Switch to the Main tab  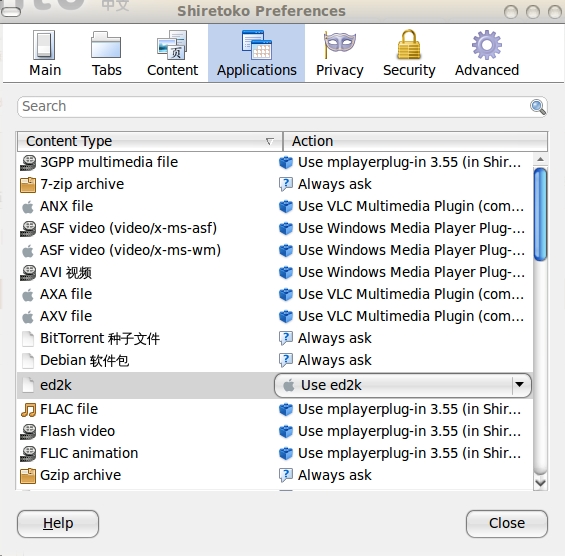45,53
